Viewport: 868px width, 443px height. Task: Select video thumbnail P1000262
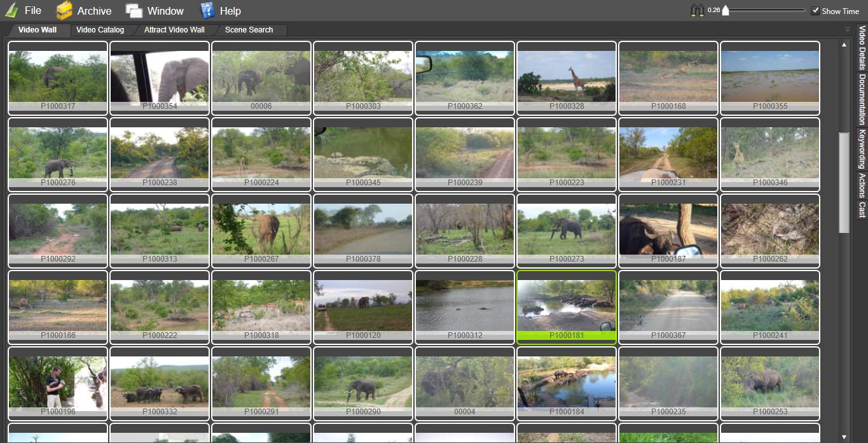click(770, 231)
